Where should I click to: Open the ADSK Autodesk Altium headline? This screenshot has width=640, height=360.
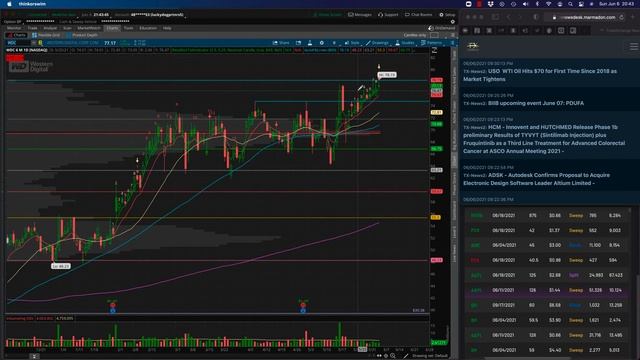(x=536, y=179)
